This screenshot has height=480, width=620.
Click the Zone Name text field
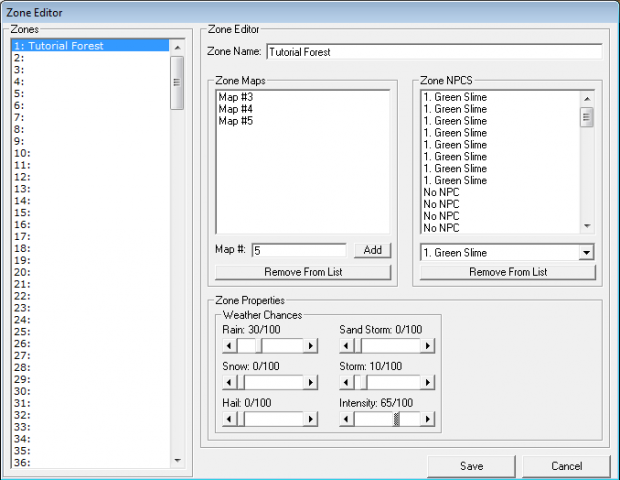pyautogui.click(x=433, y=51)
